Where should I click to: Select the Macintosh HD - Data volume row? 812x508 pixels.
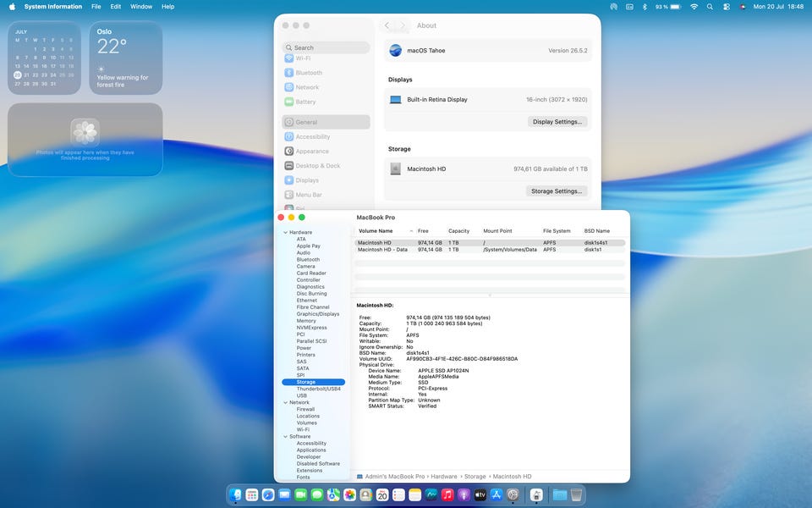click(490, 249)
